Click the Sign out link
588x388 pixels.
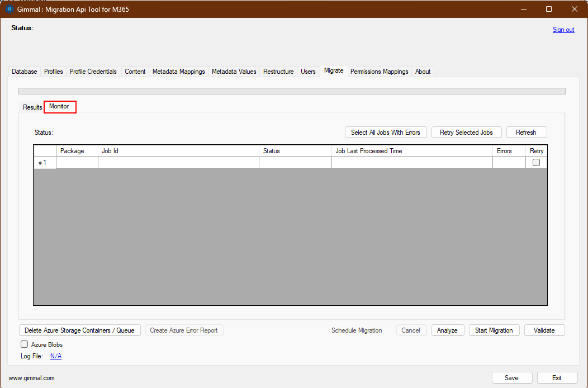(x=563, y=29)
